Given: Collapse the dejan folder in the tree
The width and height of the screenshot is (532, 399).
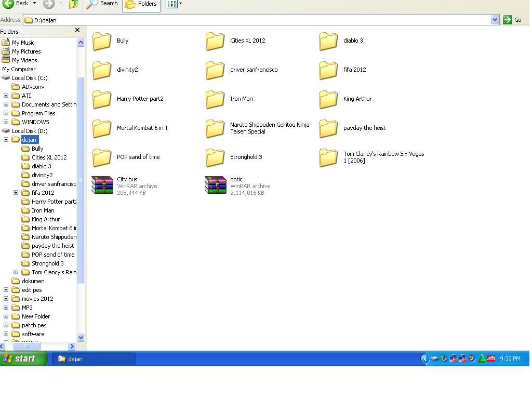Looking at the screenshot, I should (6, 140).
